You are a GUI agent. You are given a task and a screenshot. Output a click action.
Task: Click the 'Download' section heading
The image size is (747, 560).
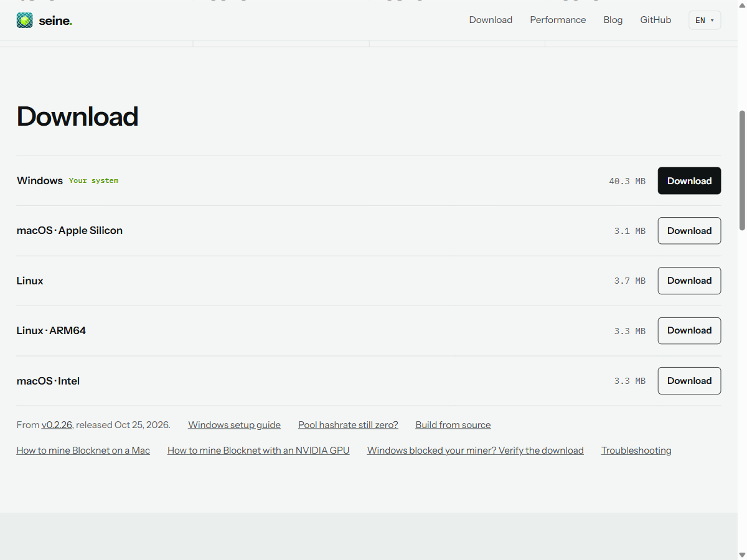(77, 116)
